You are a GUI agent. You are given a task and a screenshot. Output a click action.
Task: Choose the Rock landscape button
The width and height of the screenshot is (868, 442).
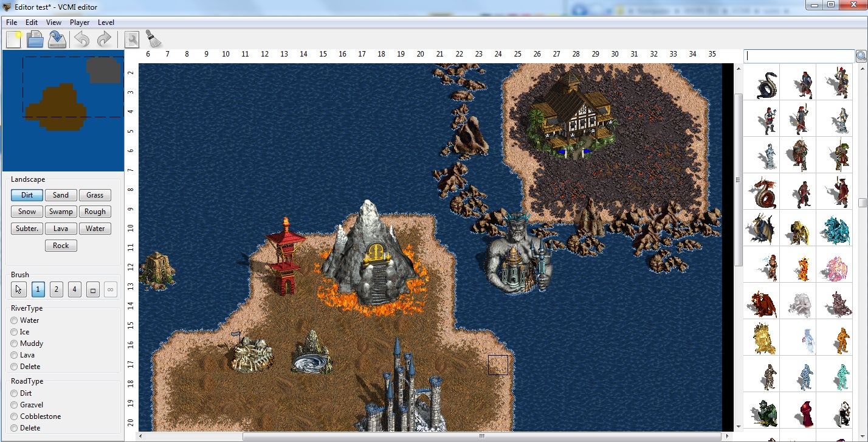coord(61,246)
